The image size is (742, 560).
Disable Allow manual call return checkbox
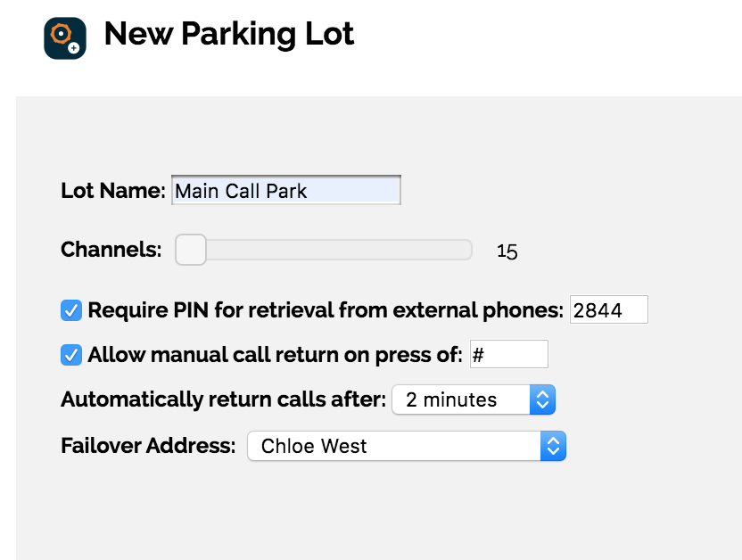click(x=71, y=355)
